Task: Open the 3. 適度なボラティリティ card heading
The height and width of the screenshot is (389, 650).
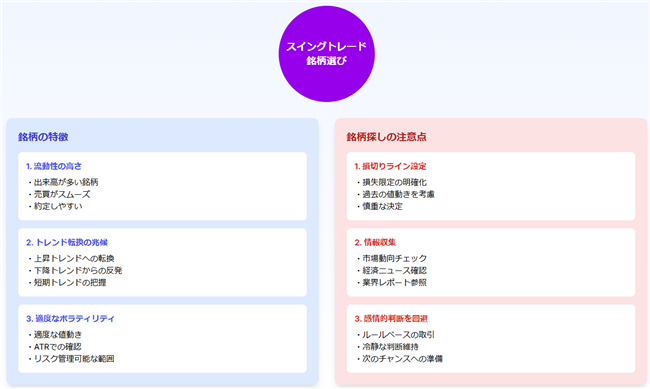Action: tap(70, 318)
